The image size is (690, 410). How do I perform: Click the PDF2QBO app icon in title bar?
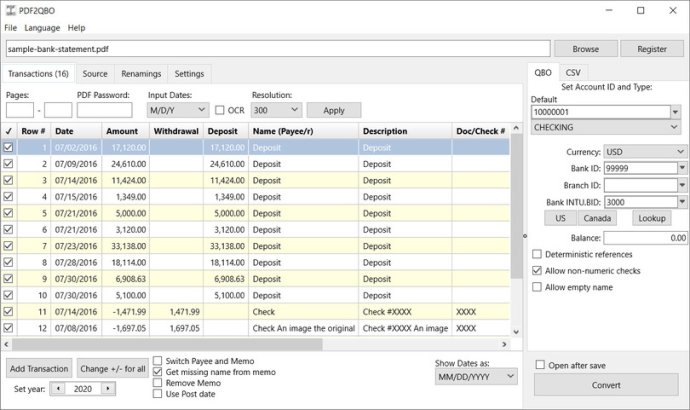(x=10, y=10)
